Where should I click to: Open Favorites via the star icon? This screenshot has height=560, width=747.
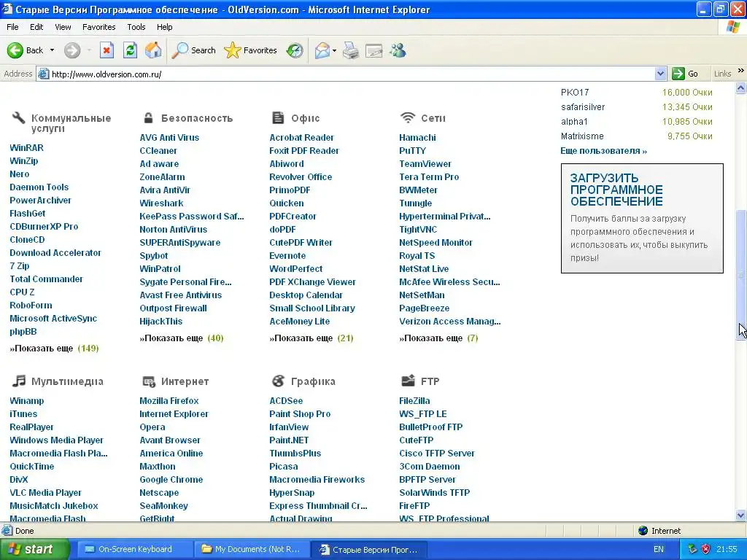click(x=233, y=50)
